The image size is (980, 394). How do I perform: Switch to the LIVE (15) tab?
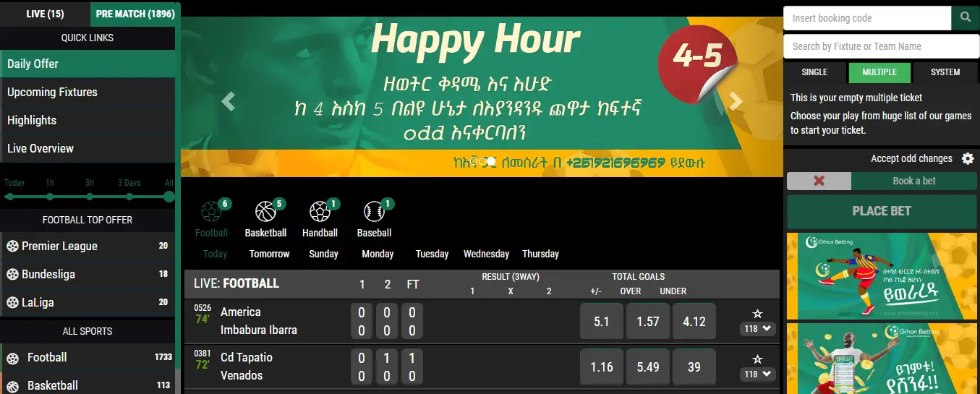pyautogui.click(x=45, y=14)
